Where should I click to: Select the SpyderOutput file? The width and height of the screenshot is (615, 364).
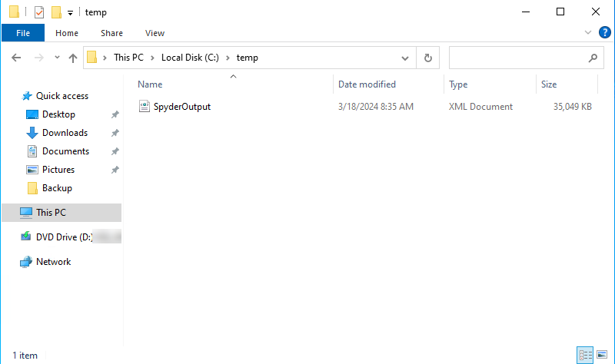coord(182,107)
